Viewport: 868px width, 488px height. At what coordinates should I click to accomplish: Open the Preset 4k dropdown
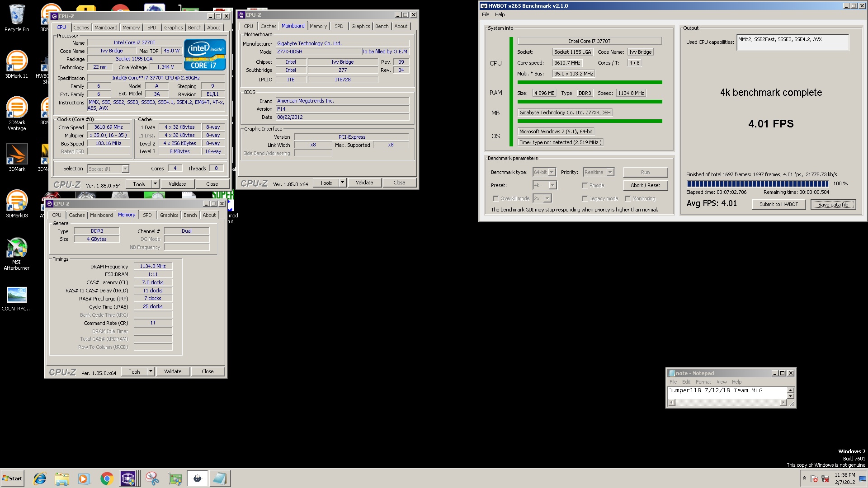coord(545,185)
